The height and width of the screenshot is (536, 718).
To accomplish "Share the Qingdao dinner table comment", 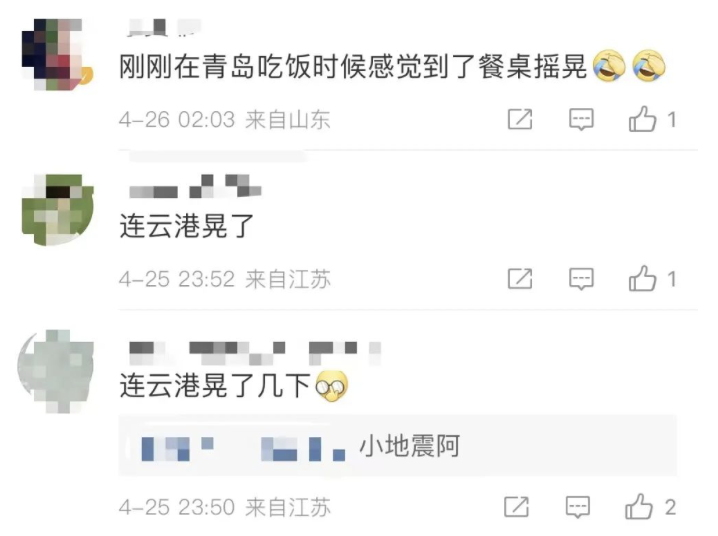I will [x=520, y=119].
